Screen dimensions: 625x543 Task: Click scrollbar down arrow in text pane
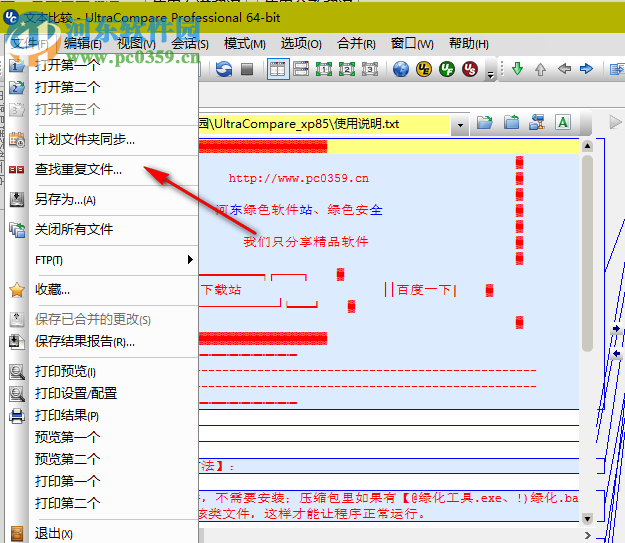[587, 518]
